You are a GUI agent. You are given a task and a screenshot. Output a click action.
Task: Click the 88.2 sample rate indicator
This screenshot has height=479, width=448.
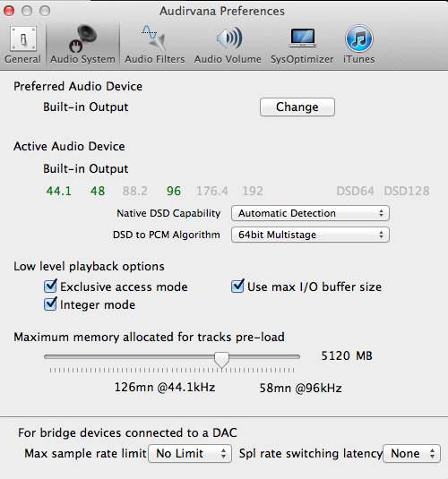tap(135, 192)
